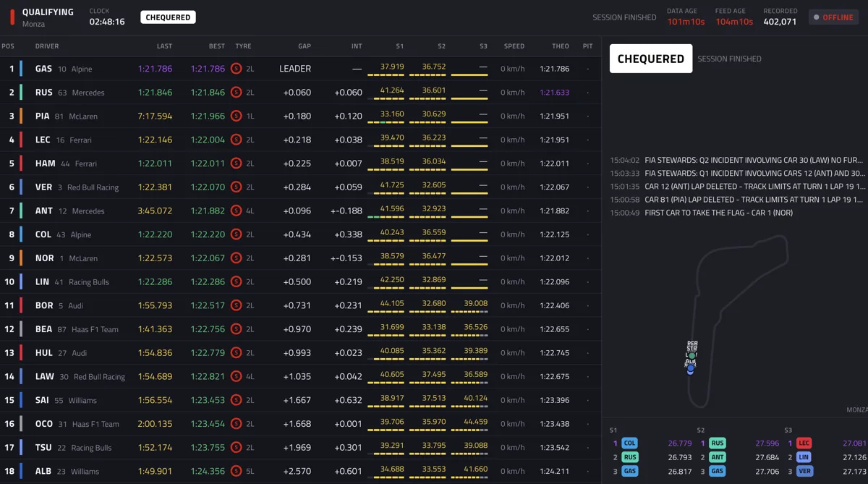Click the GAP column header

pos(305,46)
